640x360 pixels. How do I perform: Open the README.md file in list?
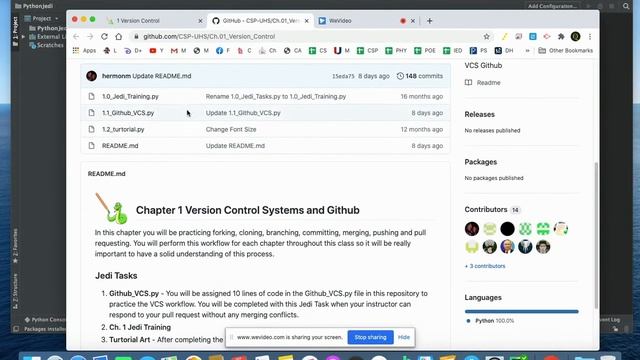pyautogui.click(x=120, y=146)
